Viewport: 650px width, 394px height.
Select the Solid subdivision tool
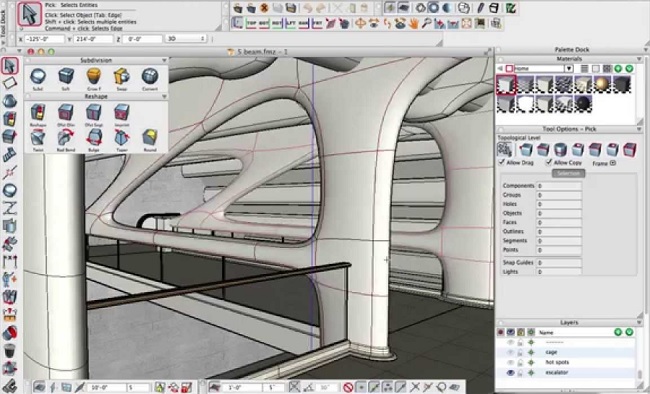[x=38, y=77]
